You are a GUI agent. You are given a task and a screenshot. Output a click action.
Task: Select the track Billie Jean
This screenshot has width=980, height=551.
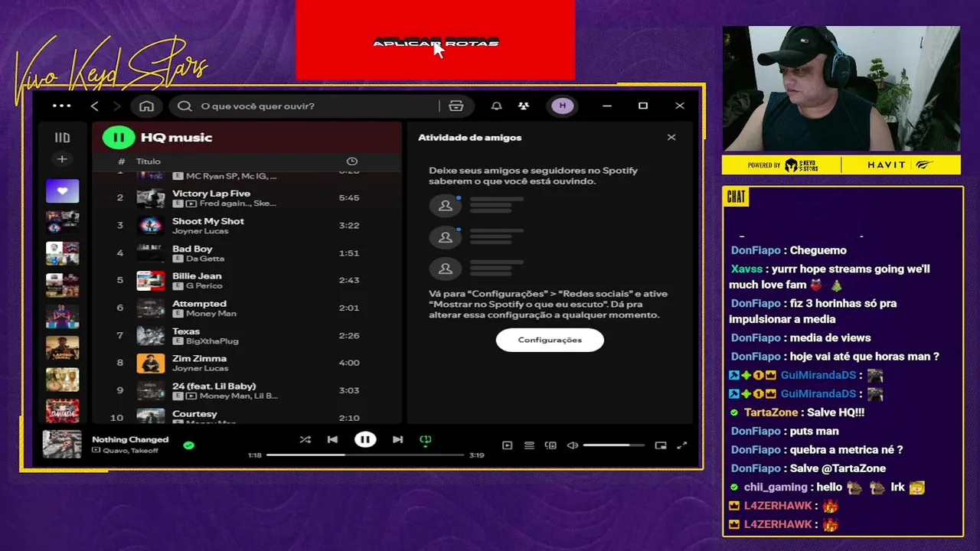[x=247, y=280]
